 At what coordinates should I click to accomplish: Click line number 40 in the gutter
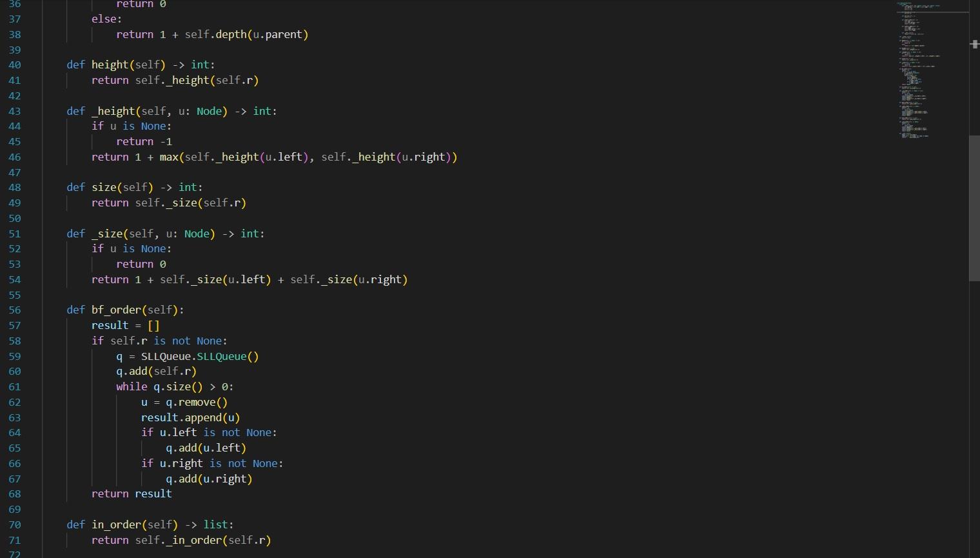point(15,65)
